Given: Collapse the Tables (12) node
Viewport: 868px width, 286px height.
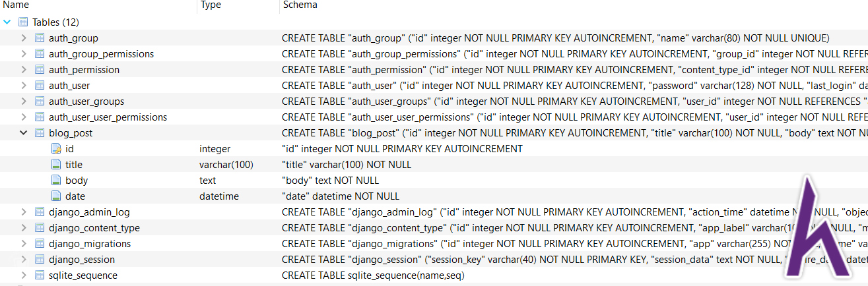Looking at the screenshot, I should 7,22.
